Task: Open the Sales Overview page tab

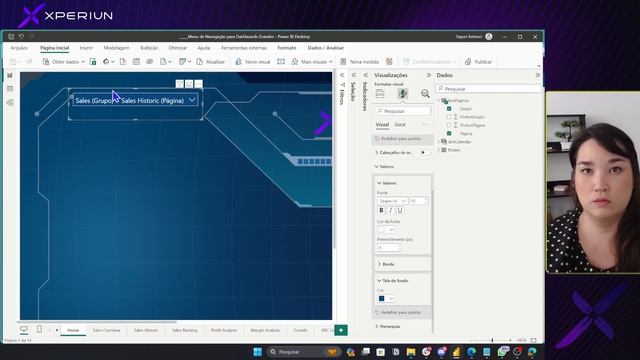Action: coord(106,330)
